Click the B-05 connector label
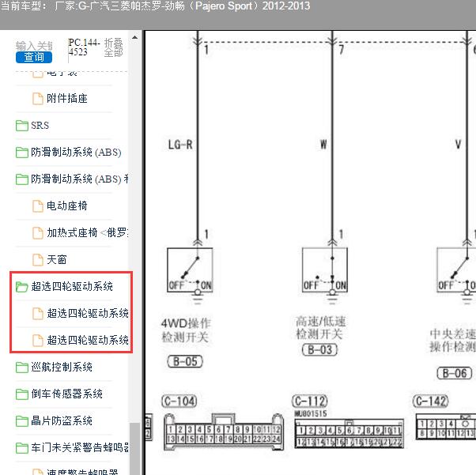 [185, 361]
